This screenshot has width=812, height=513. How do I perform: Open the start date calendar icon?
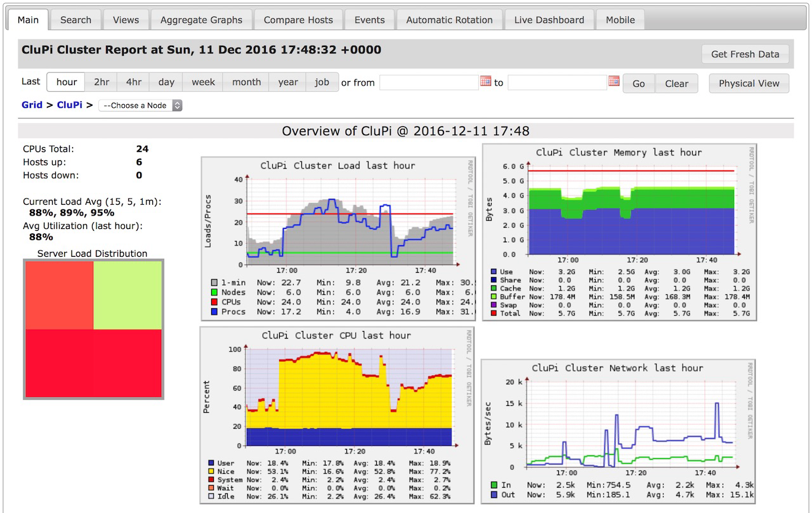tap(485, 81)
